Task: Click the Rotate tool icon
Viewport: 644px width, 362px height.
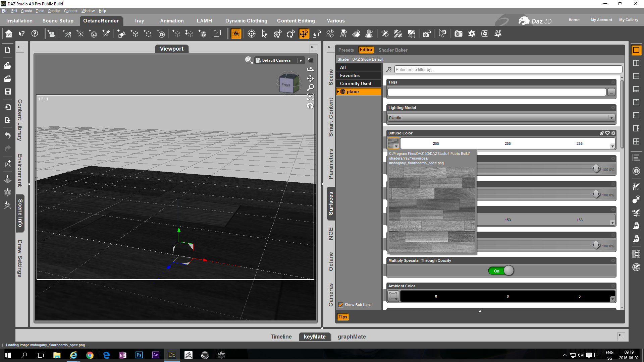Action: click(x=290, y=34)
